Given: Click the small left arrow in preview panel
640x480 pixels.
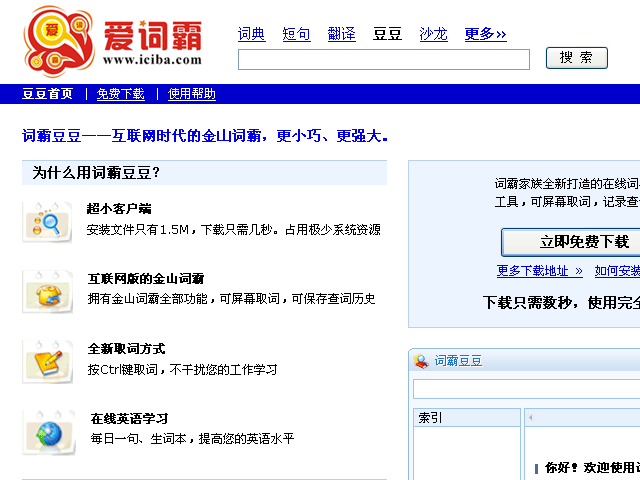Looking at the screenshot, I should pyautogui.click(x=531, y=417).
